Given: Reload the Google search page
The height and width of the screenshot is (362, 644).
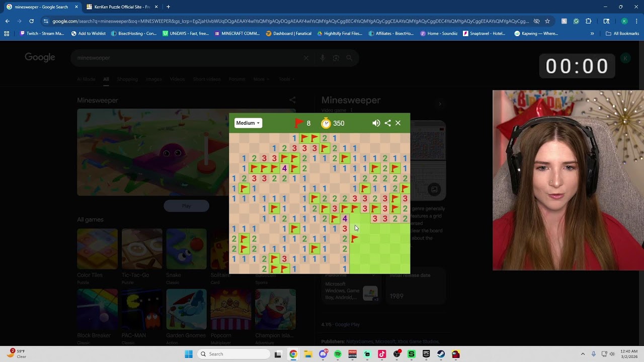Looking at the screenshot, I should pyautogui.click(x=31, y=21).
